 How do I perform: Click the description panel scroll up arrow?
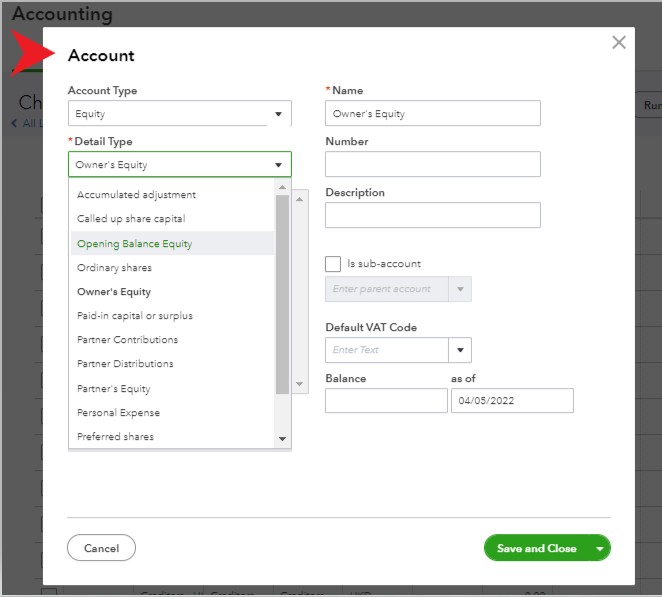299,199
